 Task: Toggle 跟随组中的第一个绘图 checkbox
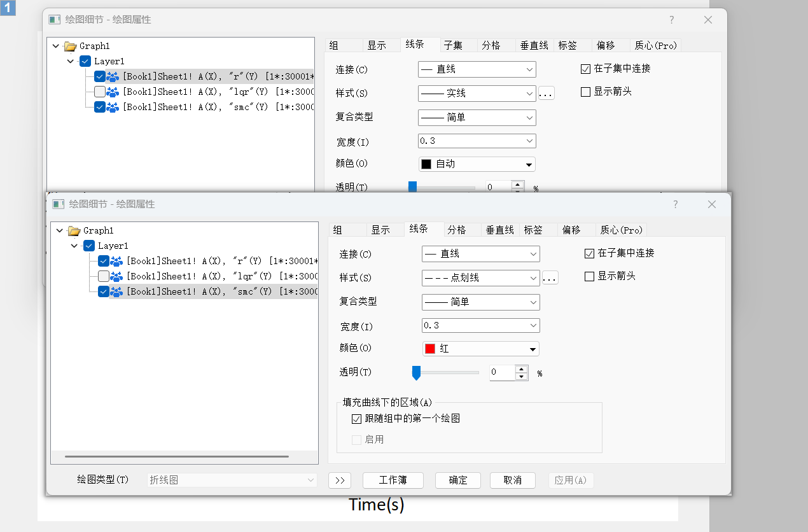356,419
